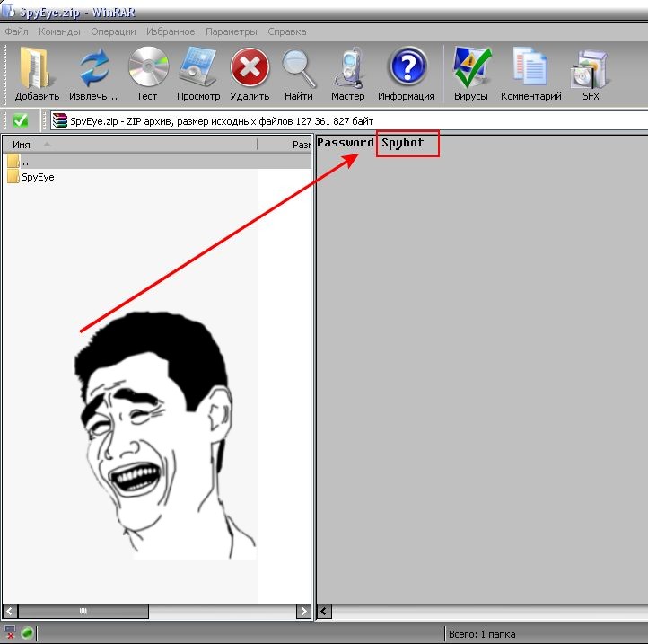Click file list left scroll arrow

click(x=10, y=611)
